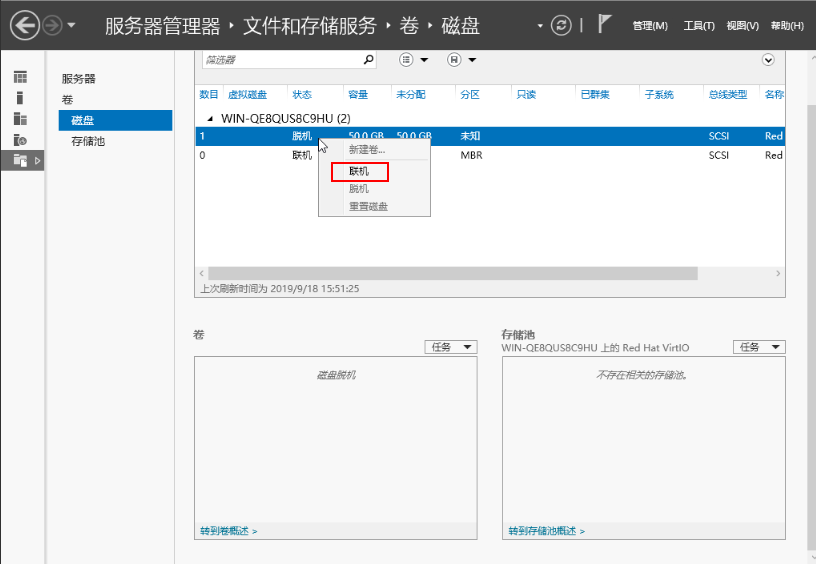The image size is (816, 564).
Task: Expand the filter panel chevron
Action: point(768,60)
